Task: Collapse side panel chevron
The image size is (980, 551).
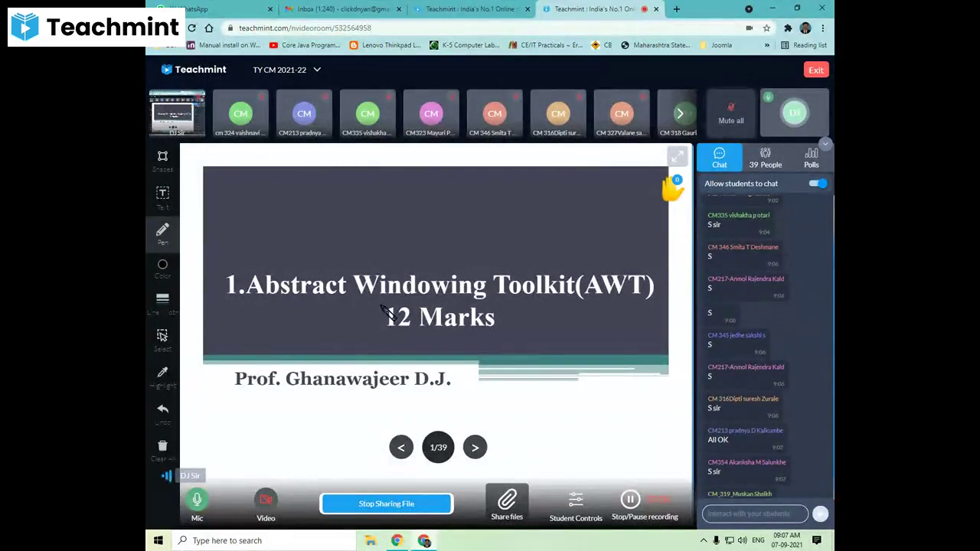Action: (x=825, y=144)
